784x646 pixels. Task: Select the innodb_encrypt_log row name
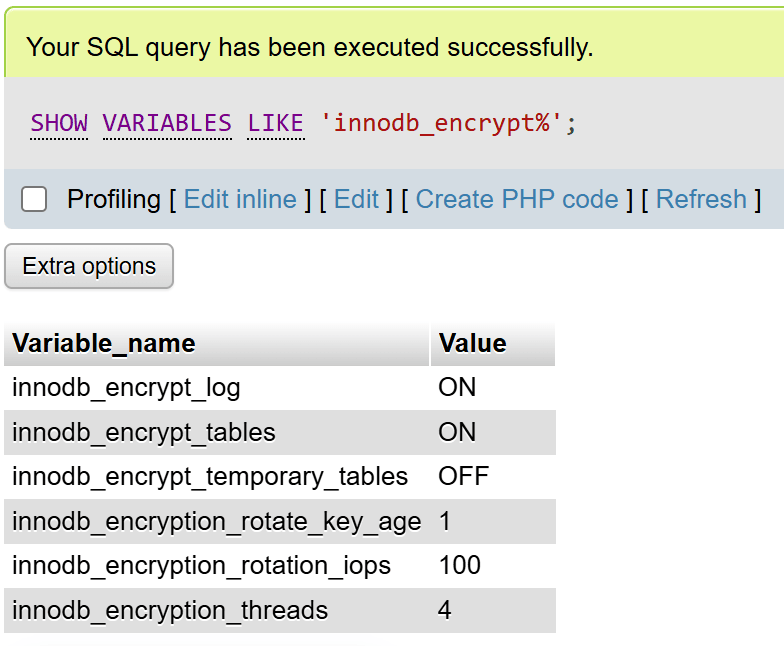pos(126,387)
